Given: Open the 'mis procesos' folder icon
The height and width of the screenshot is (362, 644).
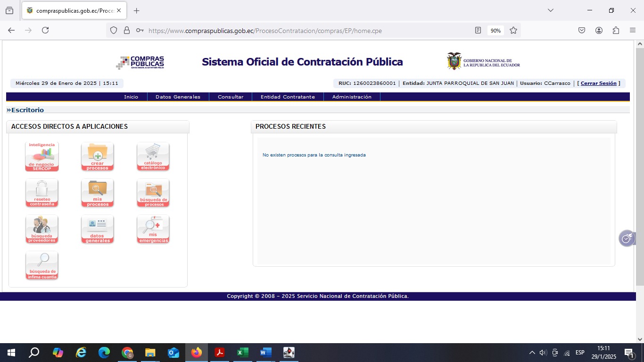Looking at the screenshot, I should pyautogui.click(x=98, y=193).
